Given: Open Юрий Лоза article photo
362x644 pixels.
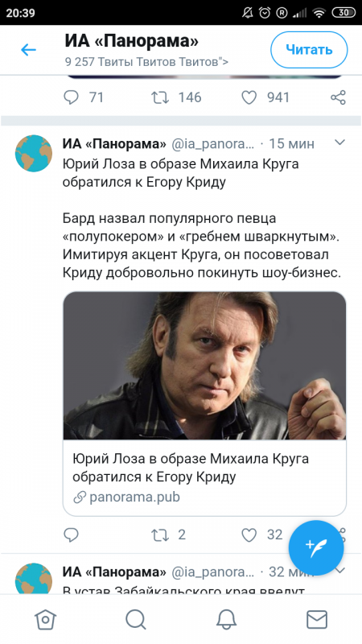Looking at the screenshot, I should 204,365.
